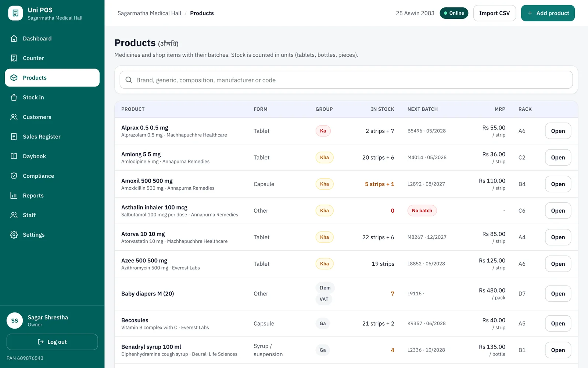Click the Sagarmatha Medical Hall breadcrumb link
This screenshot has width=588, height=368.
[x=149, y=13]
